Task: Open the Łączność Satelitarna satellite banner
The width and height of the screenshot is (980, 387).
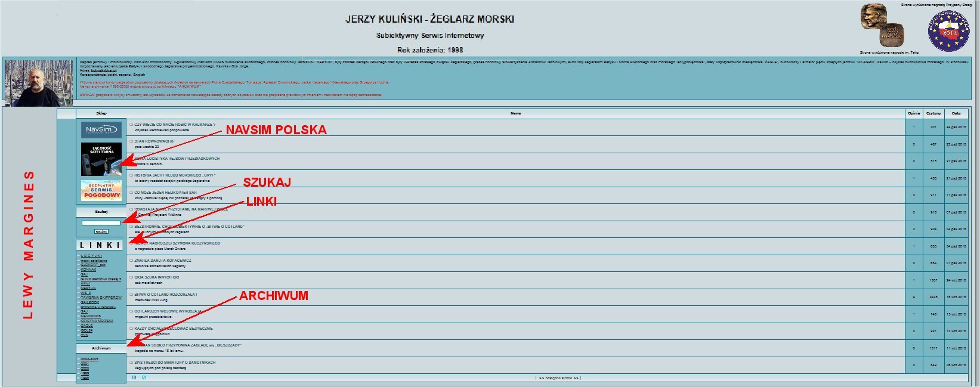Action: [x=101, y=159]
